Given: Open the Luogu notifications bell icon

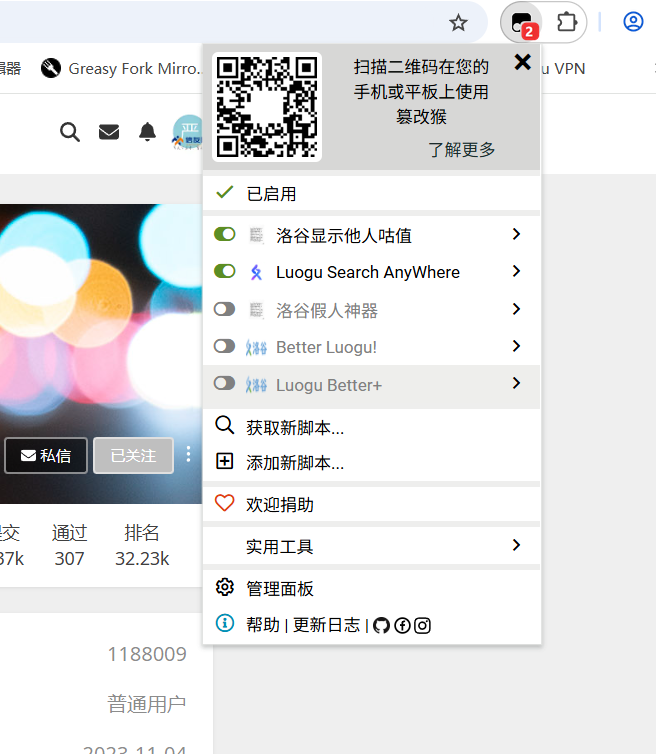Looking at the screenshot, I should click(x=147, y=132).
